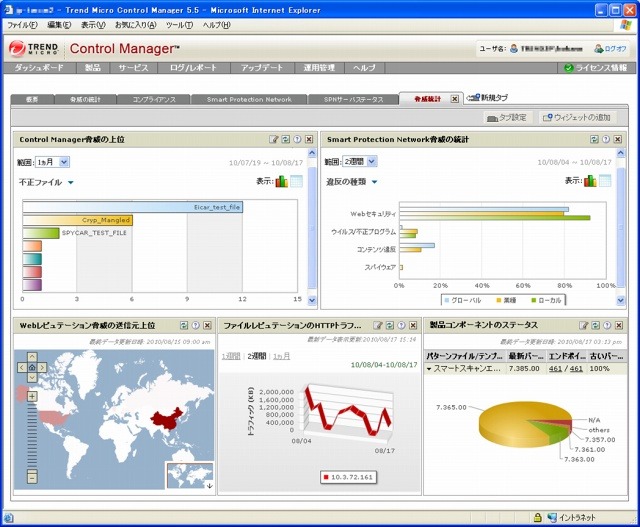Open the 運用管理 menu
640x527 pixels.
[319, 68]
